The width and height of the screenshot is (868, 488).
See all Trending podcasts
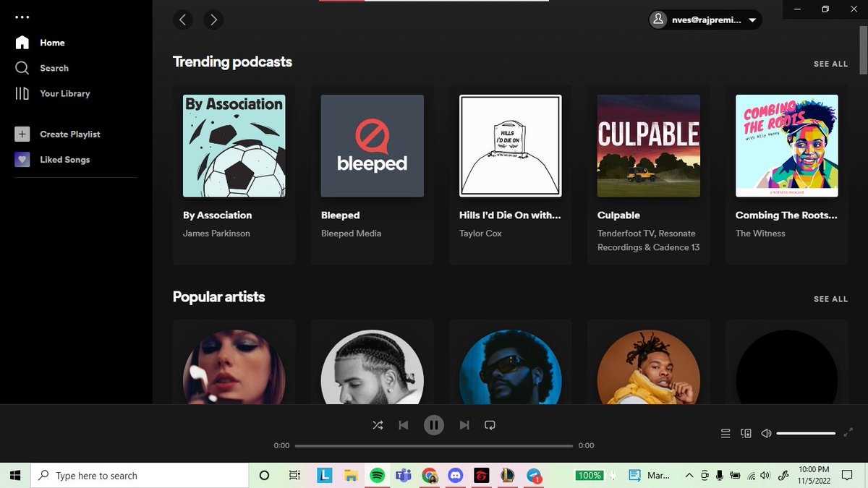click(x=830, y=64)
